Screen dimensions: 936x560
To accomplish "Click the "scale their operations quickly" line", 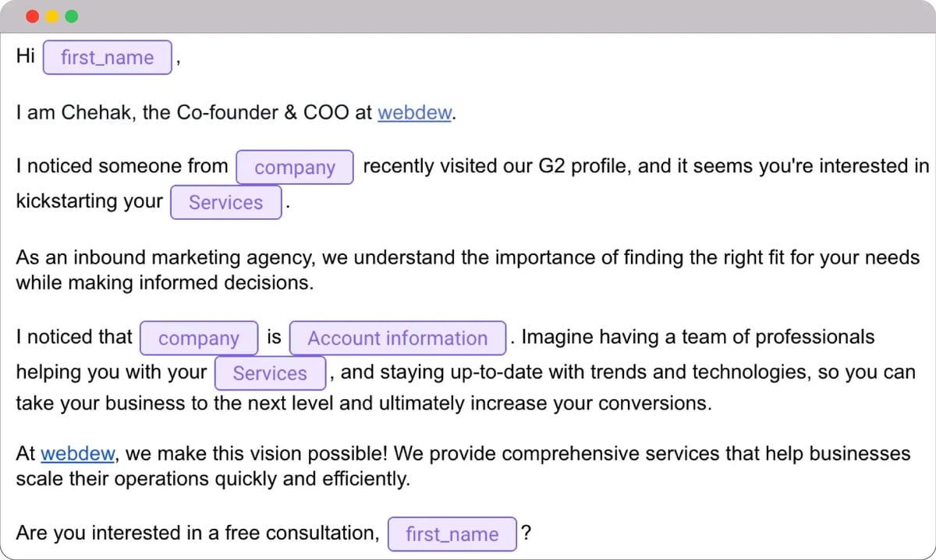I will [212, 479].
